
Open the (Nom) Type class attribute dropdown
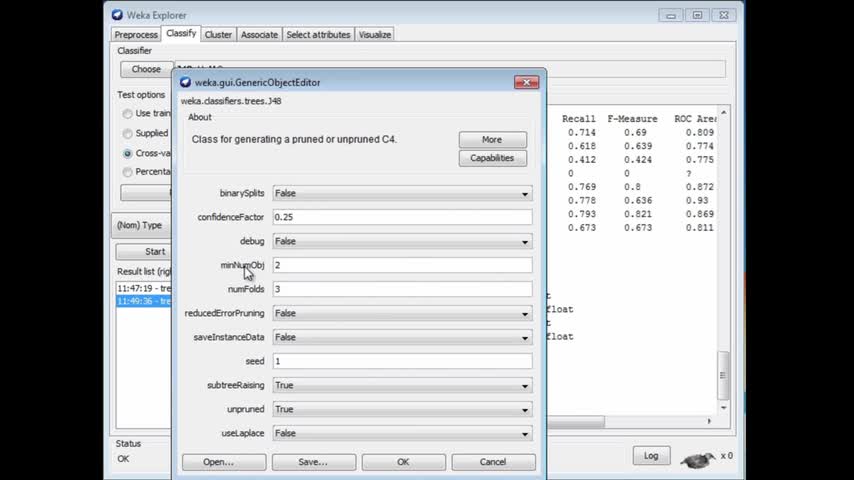142,225
